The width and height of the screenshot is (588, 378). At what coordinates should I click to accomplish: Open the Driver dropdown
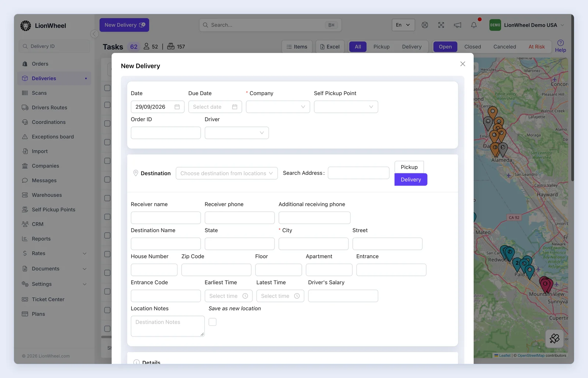237,133
